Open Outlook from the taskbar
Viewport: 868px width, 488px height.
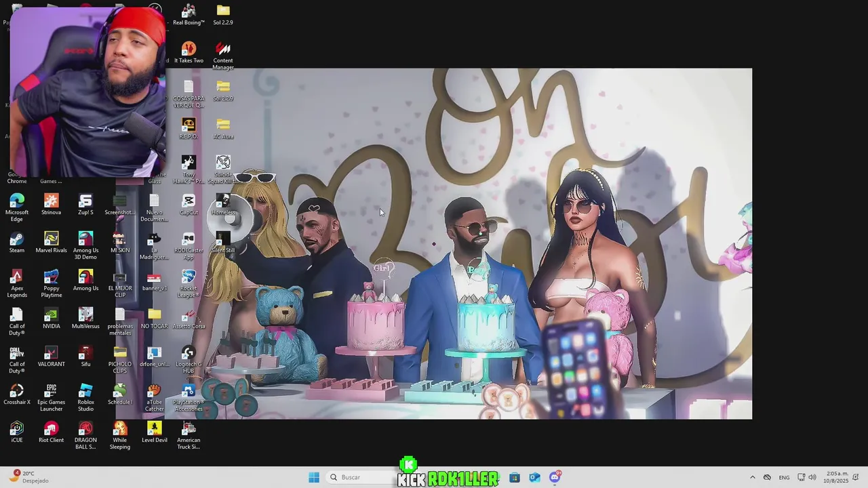pos(534,477)
